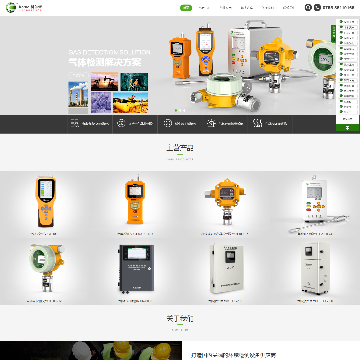Click the first icon in the dark feature bar

(x=74, y=124)
